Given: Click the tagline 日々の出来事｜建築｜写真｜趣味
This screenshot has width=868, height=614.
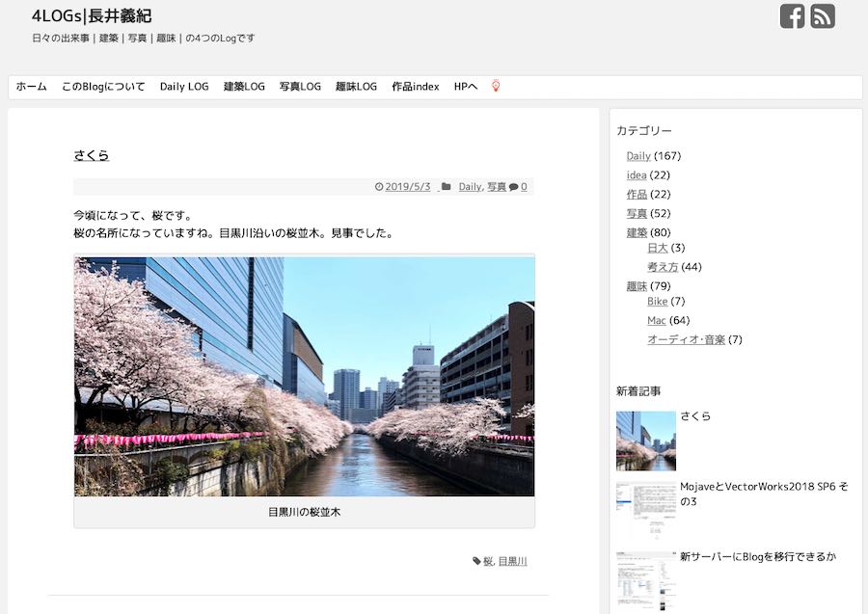Looking at the screenshot, I should tap(144, 39).
